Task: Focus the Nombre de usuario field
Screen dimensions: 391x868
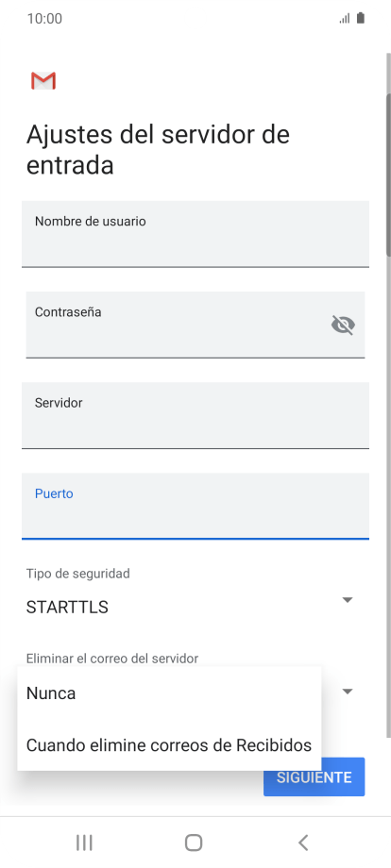Action: coord(195,234)
